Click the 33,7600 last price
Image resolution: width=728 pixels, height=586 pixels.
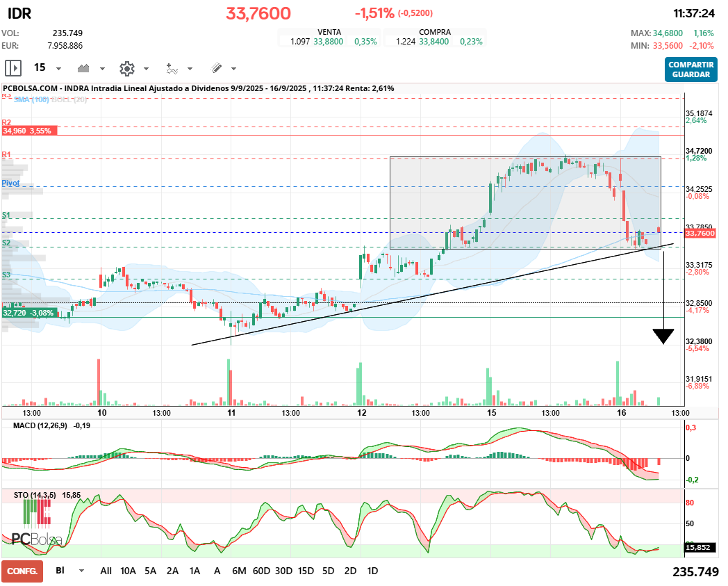point(258,13)
